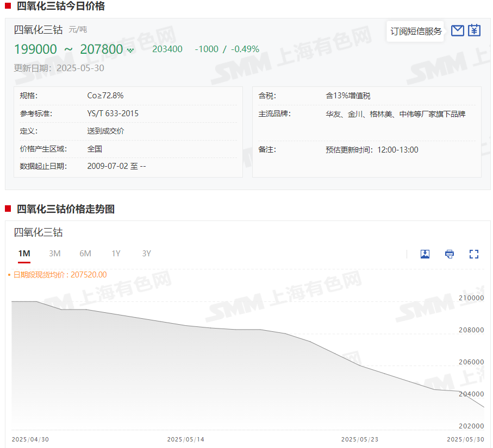Click the green down-arrow beside 207800
Image resolution: width=493 pixels, height=448 pixels.
click(130, 51)
